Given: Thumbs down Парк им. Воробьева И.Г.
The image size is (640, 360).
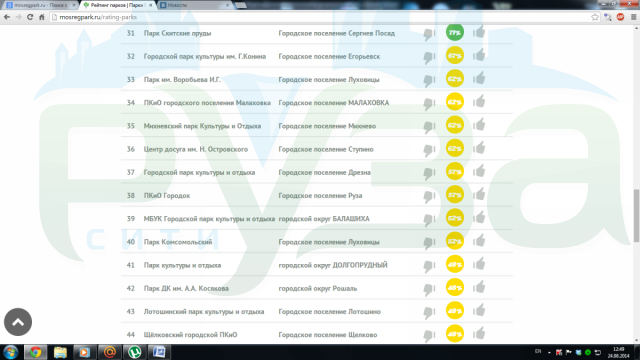Looking at the screenshot, I should (429, 81).
